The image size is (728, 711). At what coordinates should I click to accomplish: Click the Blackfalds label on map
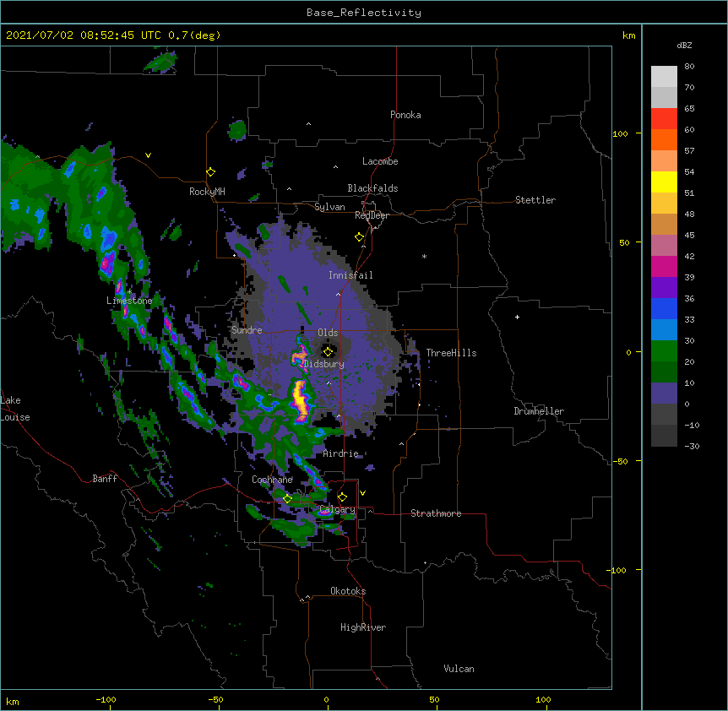tap(372, 188)
